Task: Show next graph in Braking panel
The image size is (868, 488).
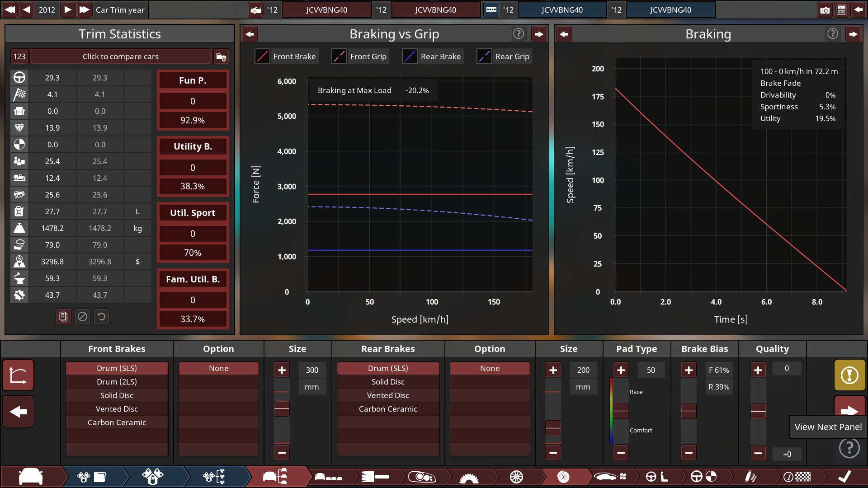Action: (853, 34)
